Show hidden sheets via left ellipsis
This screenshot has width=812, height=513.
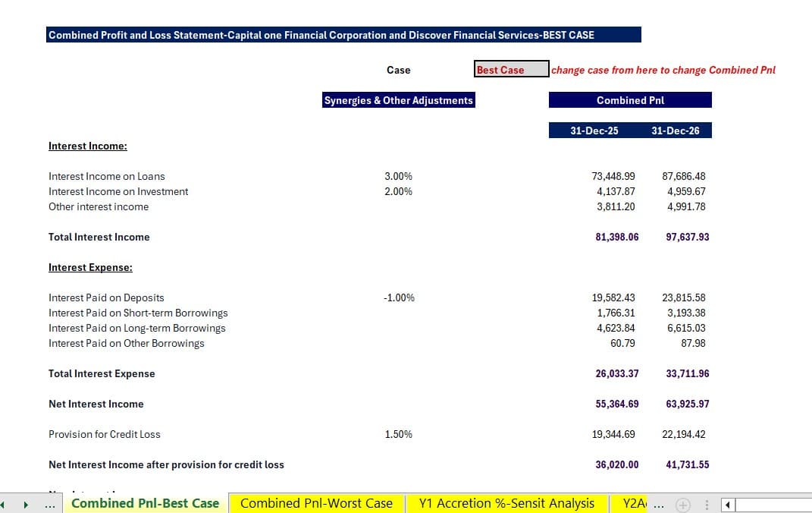pos(50,504)
